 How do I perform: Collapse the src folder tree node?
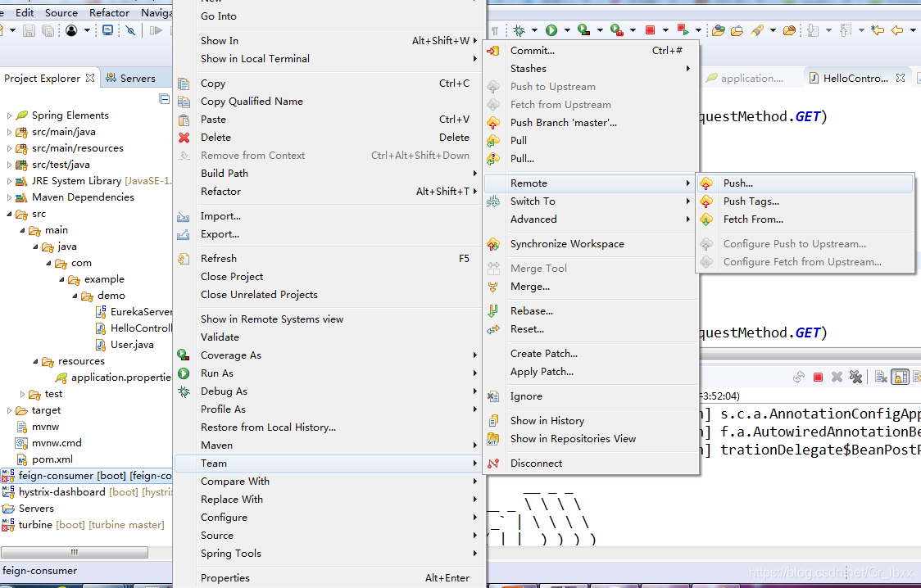(9, 215)
